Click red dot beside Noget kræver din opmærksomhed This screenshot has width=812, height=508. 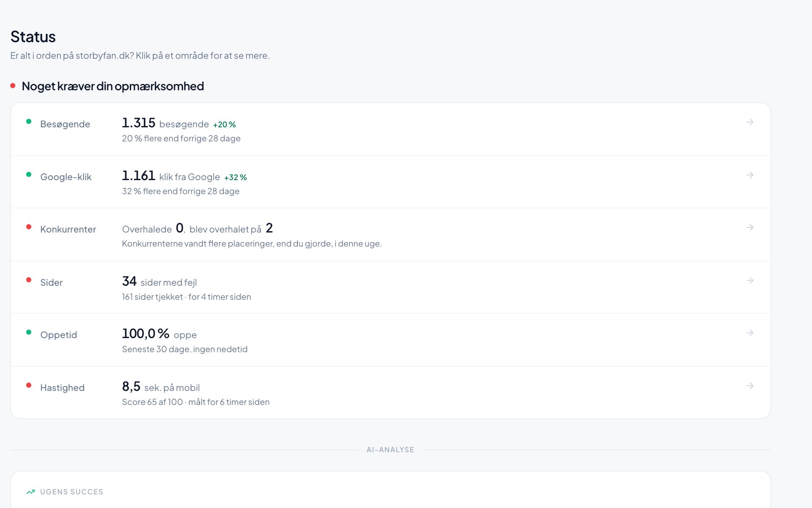pyautogui.click(x=13, y=86)
